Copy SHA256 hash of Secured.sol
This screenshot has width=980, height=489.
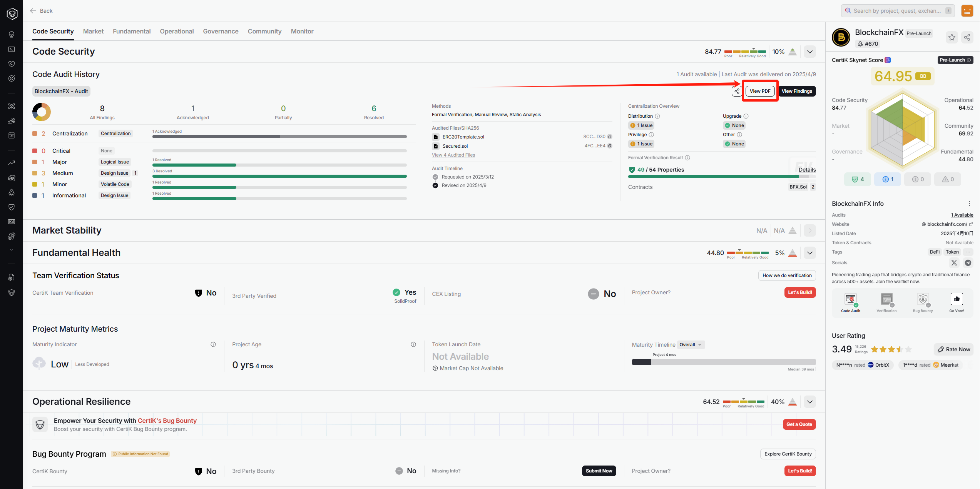point(610,146)
